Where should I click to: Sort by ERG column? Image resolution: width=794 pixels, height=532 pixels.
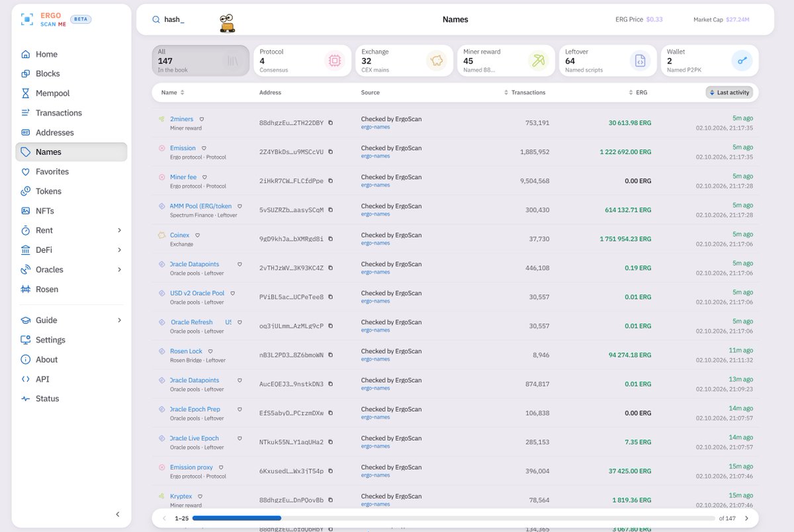click(x=637, y=93)
